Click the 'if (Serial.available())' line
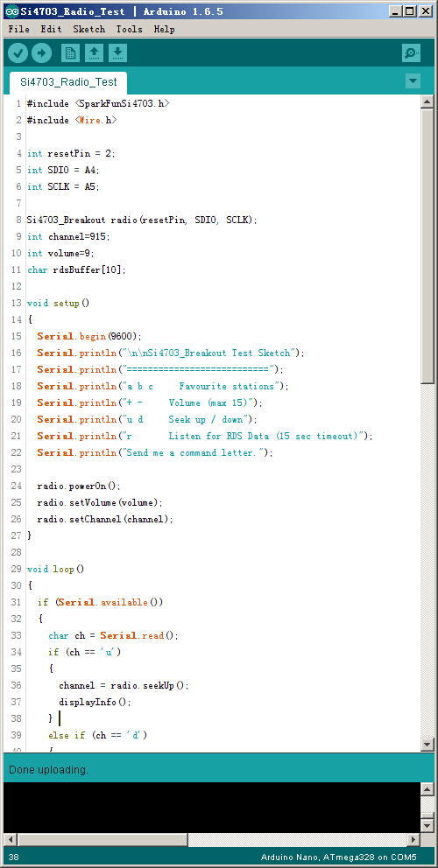 (101, 602)
